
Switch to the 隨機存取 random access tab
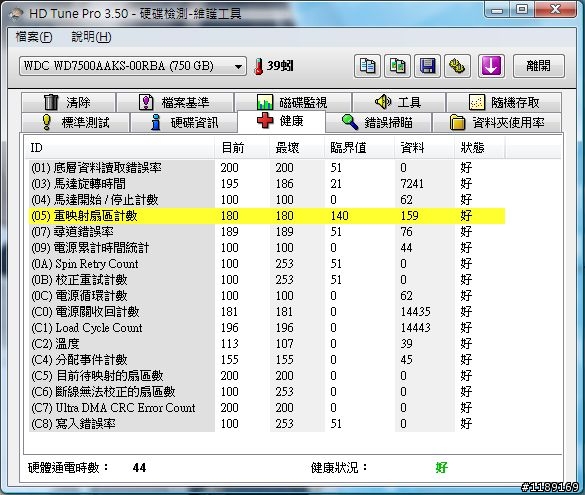[x=504, y=102]
